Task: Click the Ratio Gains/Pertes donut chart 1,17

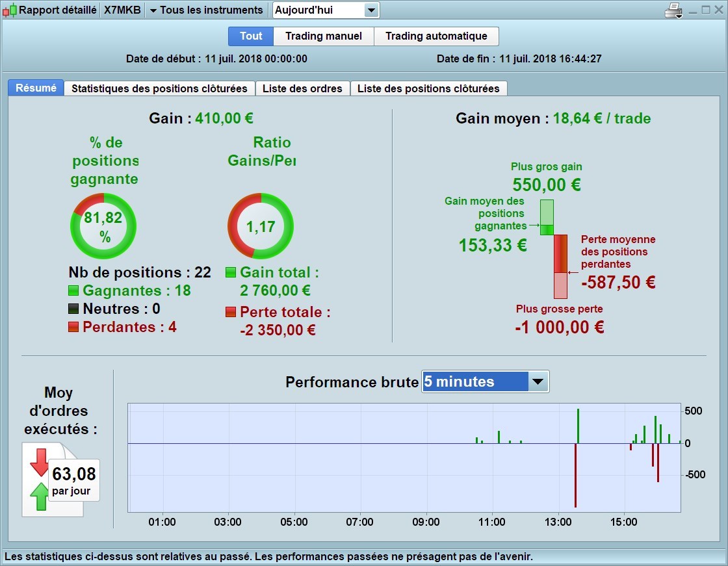Action: [x=261, y=226]
